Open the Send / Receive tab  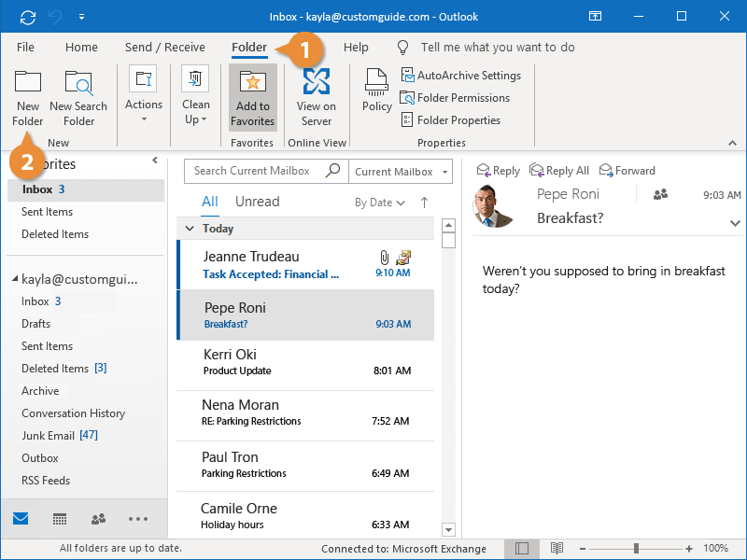click(164, 47)
